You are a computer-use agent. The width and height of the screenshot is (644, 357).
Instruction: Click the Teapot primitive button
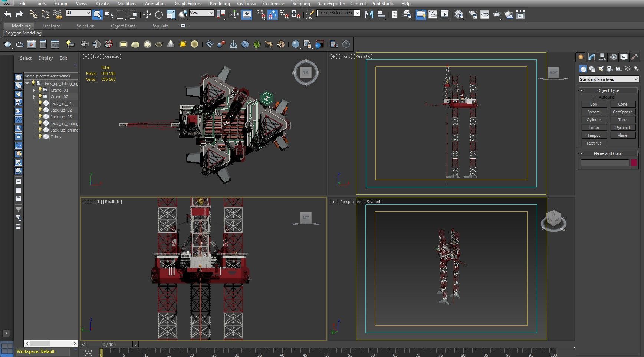point(594,135)
